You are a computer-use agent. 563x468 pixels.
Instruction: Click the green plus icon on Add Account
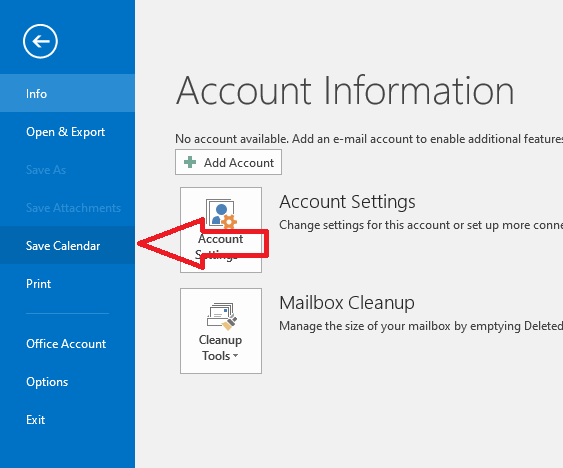(190, 162)
